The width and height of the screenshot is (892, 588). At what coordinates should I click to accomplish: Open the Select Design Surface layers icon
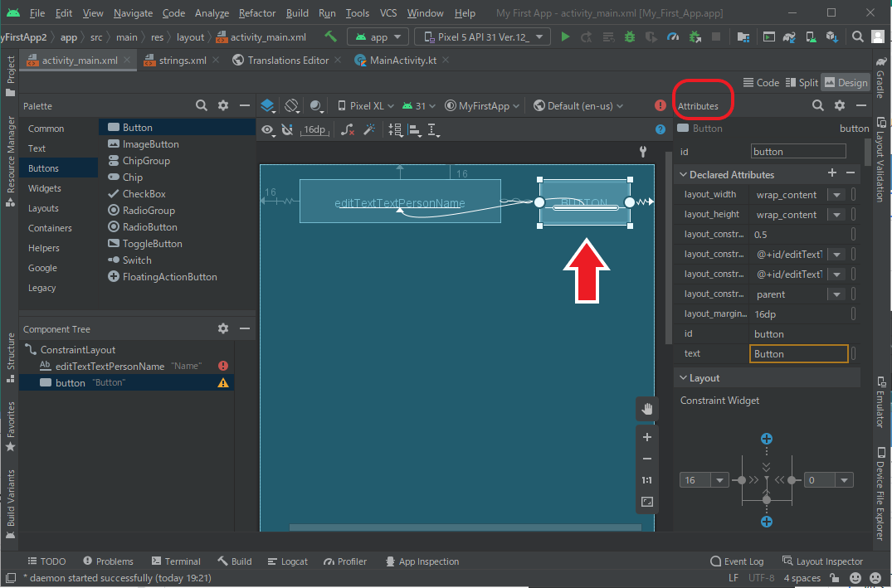tap(267, 106)
